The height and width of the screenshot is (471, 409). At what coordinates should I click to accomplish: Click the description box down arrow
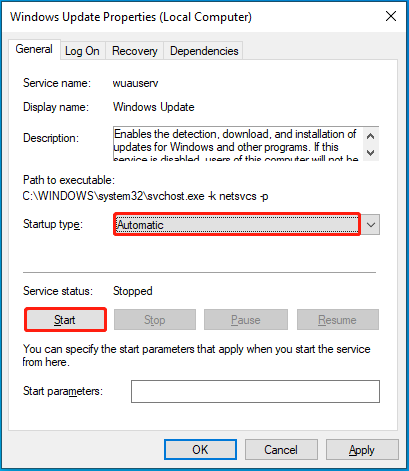click(370, 153)
